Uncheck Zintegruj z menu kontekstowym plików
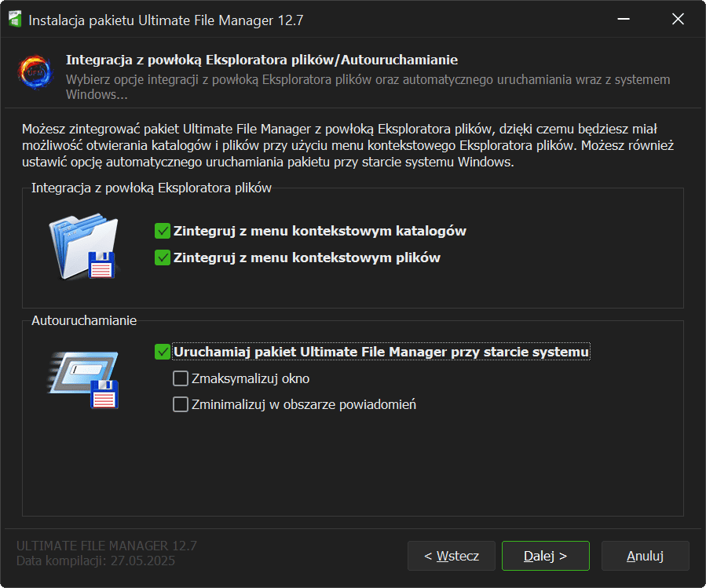This screenshot has width=706, height=588. point(163,257)
